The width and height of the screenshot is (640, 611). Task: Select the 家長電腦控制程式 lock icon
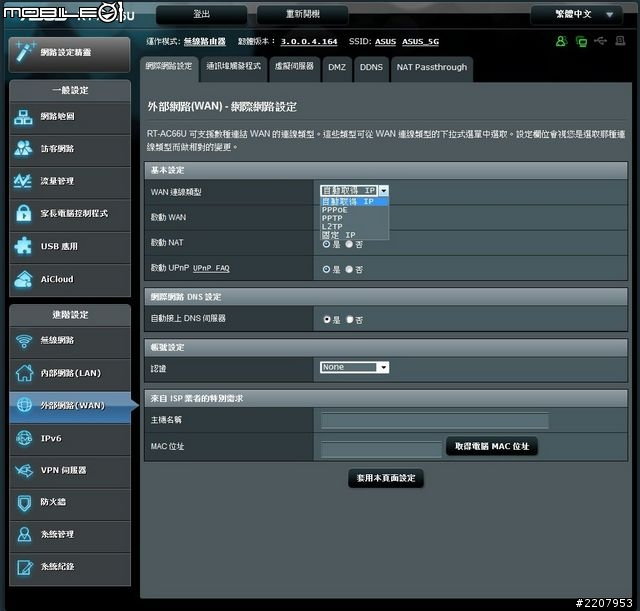tap(23, 214)
